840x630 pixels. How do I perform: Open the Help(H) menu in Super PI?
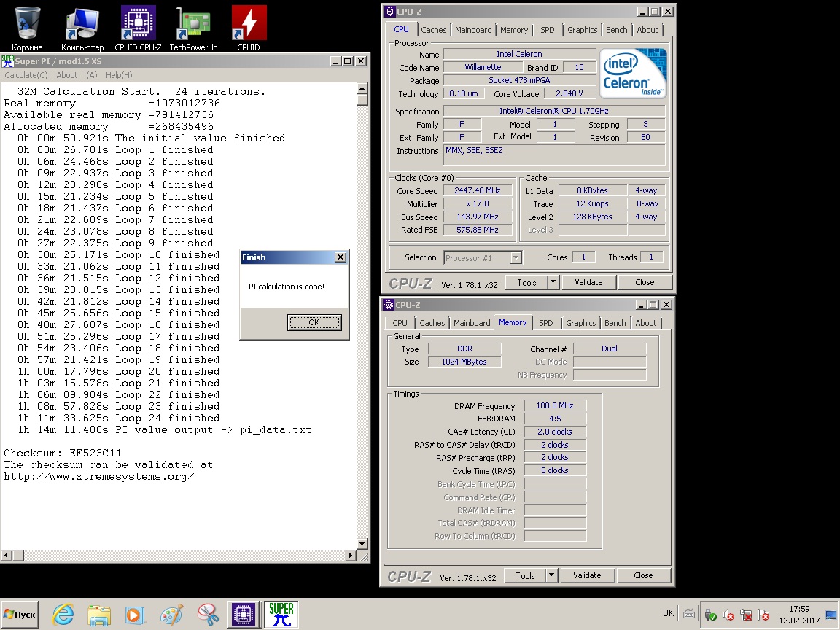click(x=119, y=75)
